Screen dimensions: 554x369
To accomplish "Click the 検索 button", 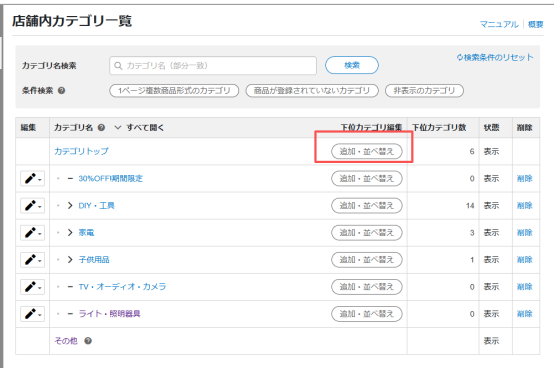I will point(352,65).
